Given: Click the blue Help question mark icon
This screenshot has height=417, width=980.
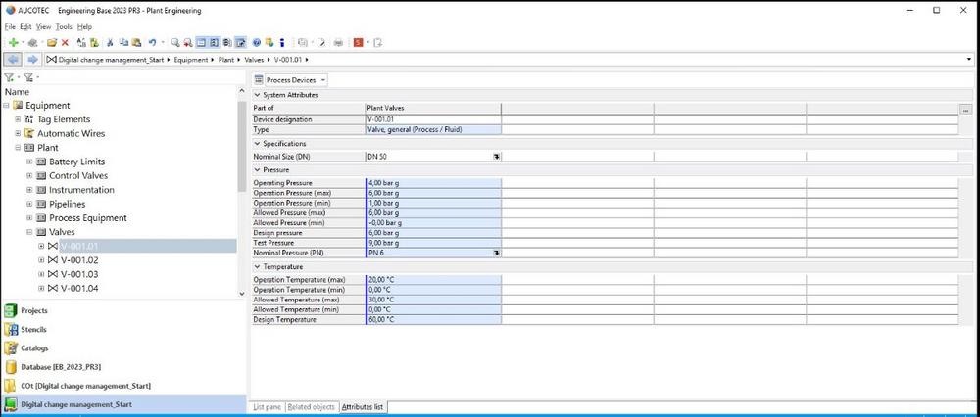Looking at the screenshot, I should pos(256,43).
